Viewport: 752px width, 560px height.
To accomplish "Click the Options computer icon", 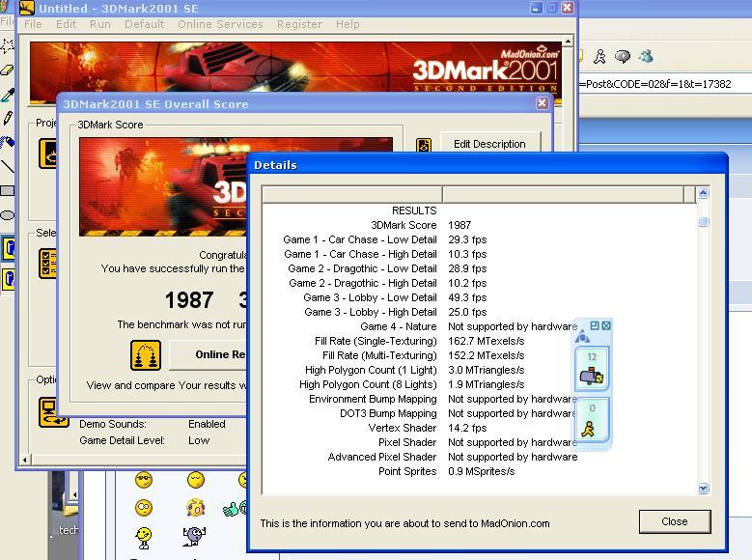I will (53, 411).
